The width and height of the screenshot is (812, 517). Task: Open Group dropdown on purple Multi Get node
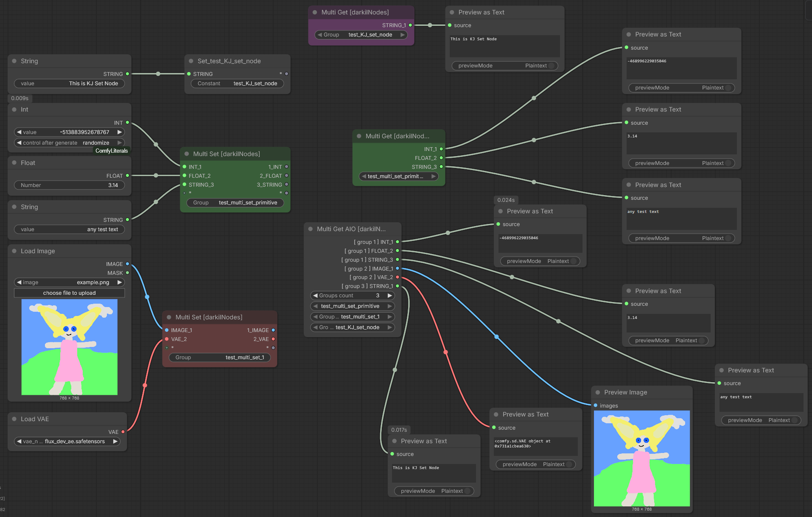tap(361, 35)
